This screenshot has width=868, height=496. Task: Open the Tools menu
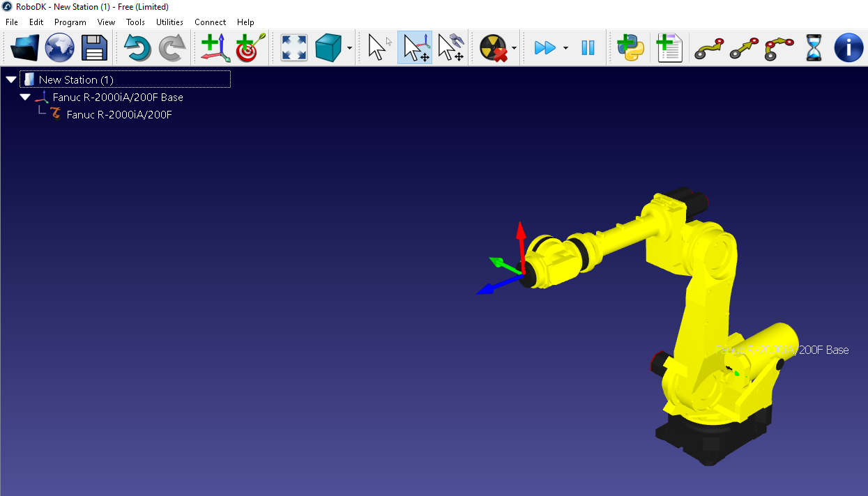(135, 22)
